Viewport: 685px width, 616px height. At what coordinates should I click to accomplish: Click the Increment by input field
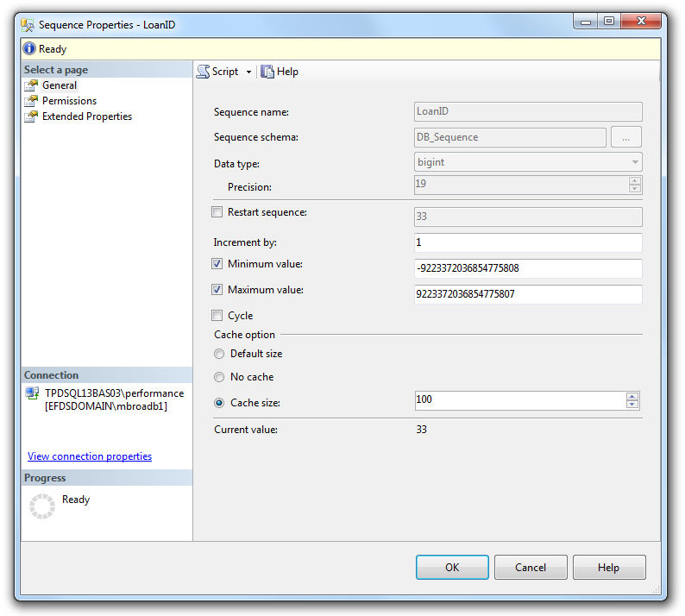pyautogui.click(x=528, y=242)
